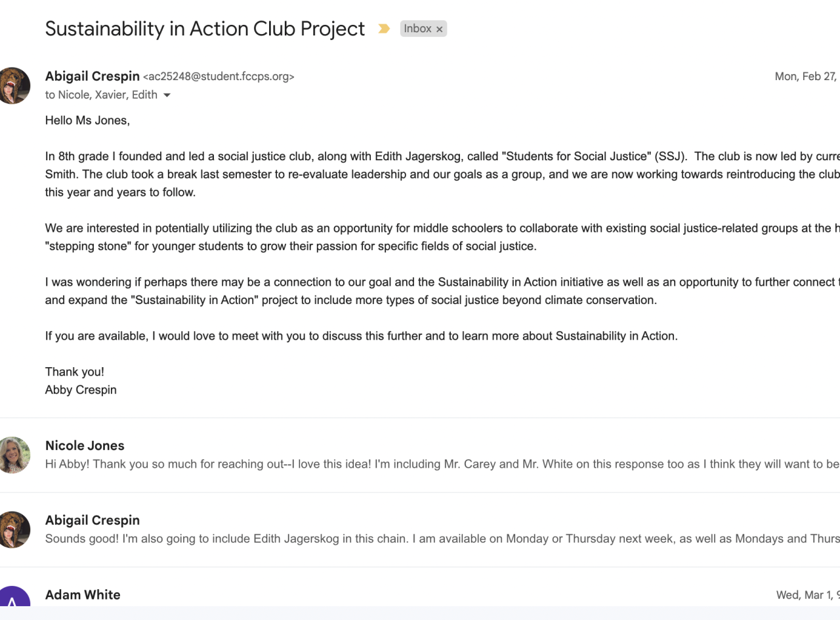Image resolution: width=840 pixels, height=620 pixels.
Task: Expand Adam White's message by his name
Action: click(x=83, y=594)
